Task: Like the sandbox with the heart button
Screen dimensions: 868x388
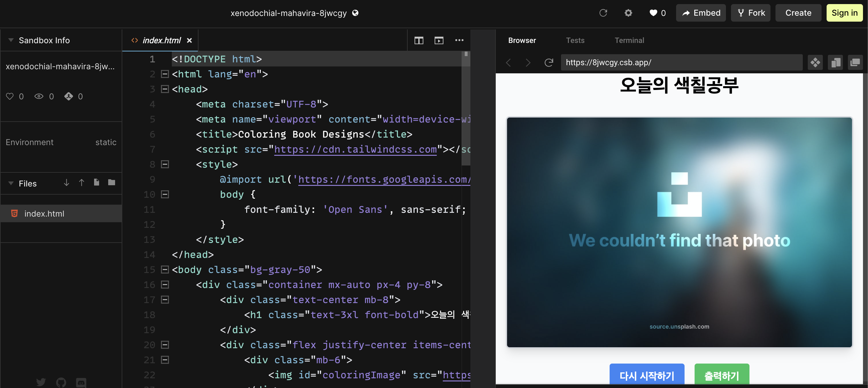Action: (x=657, y=13)
